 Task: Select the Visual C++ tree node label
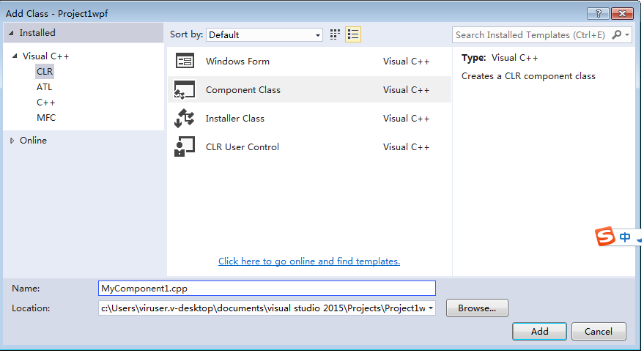[45, 56]
